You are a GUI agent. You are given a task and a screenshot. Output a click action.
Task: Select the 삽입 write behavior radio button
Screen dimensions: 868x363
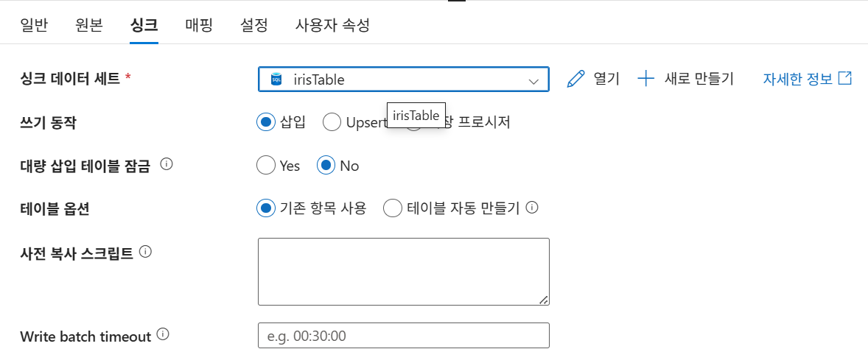coord(265,122)
